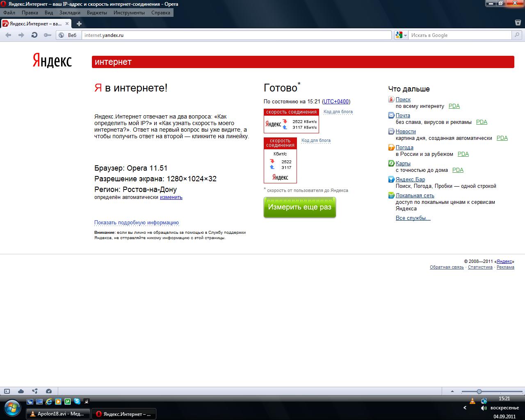The height and width of the screenshot is (420, 525).
Task: Expand zoom options arrow in status bar
Action: 452,391
